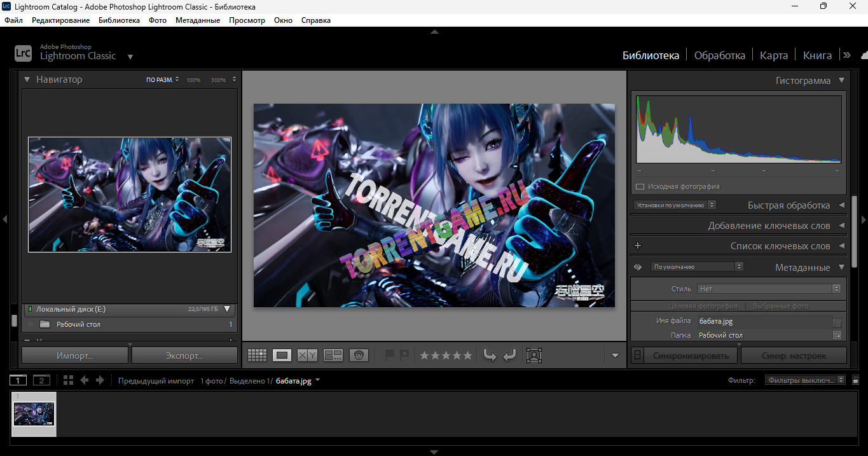Viewport: 868px width, 456px height.
Task: Go forward with filmstrip right arrow
Action: point(100,380)
